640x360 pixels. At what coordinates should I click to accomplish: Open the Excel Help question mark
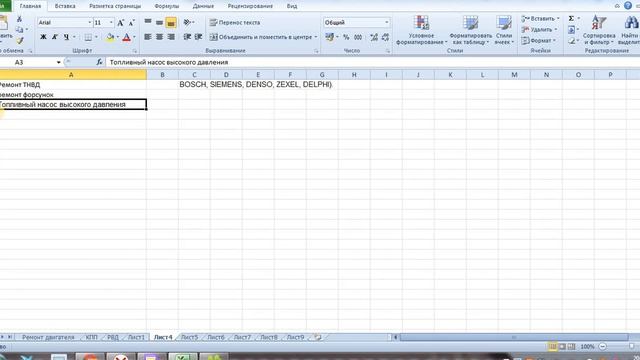coord(628,5)
